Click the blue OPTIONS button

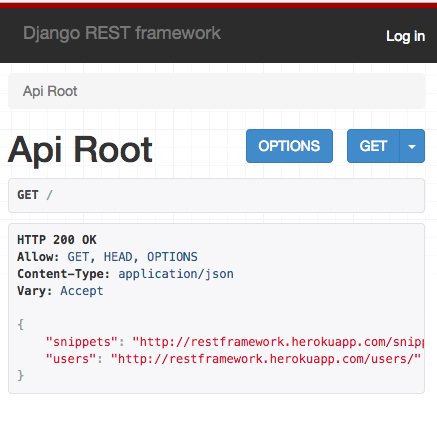pyautogui.click(x=289, y=146)
